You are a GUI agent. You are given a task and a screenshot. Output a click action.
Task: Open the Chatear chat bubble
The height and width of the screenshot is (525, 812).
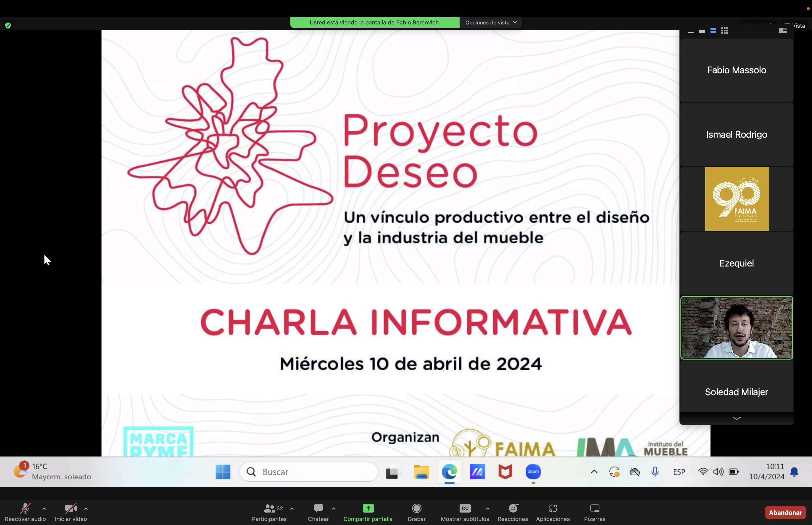[318, 508]
